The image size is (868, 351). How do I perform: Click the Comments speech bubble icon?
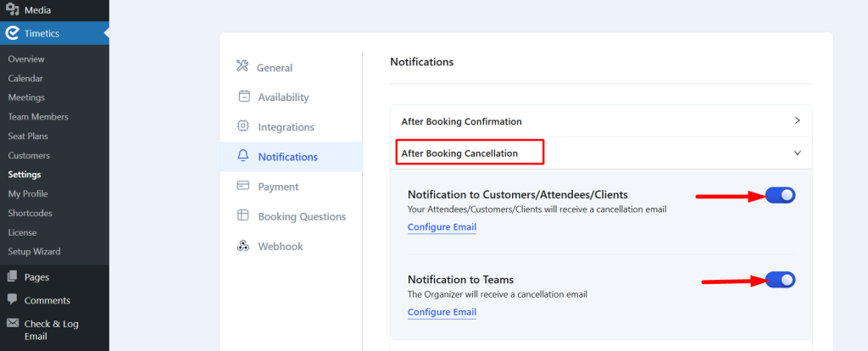[12, 299]
